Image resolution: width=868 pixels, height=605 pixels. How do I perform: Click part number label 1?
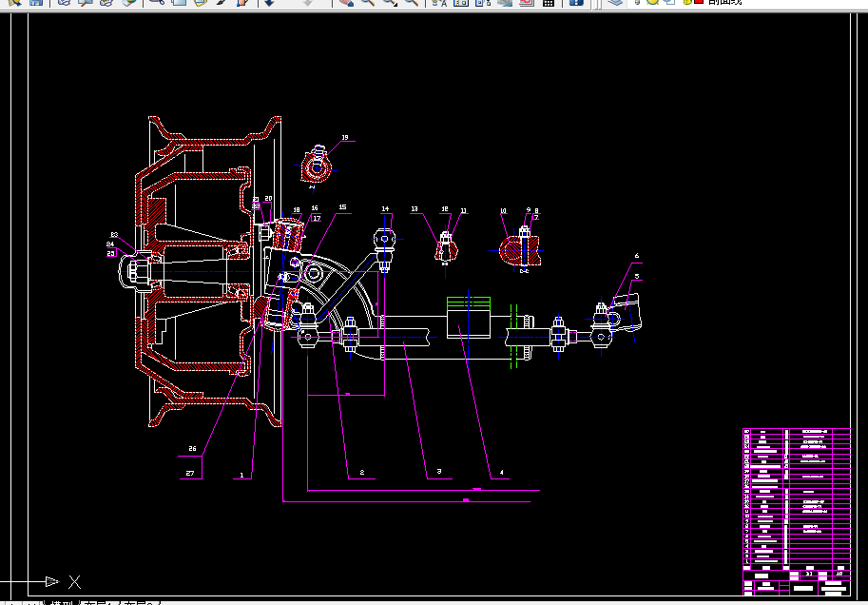point(241,475)
